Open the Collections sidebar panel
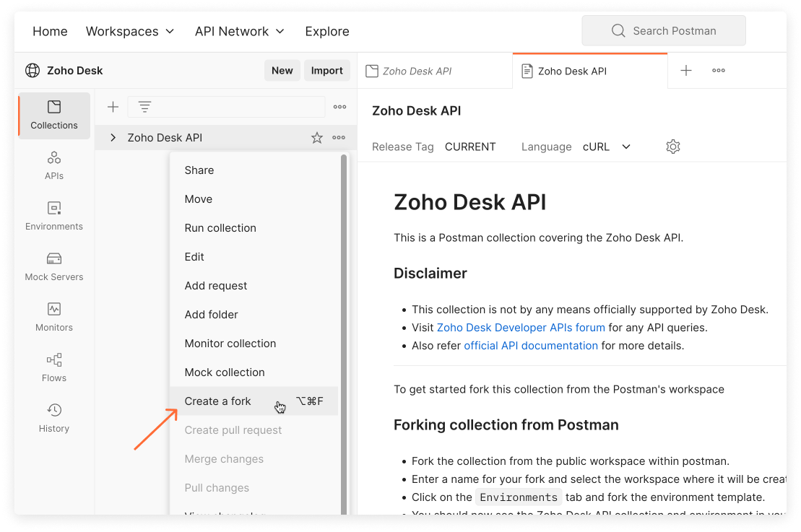This screenshot has width=801, height=532. (54, 115)
